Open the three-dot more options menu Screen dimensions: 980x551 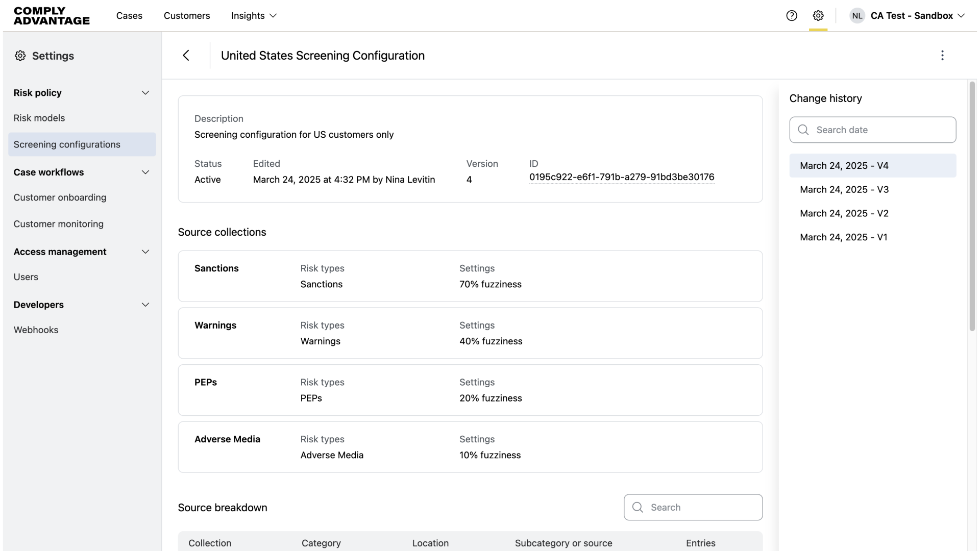pos(942,55)
